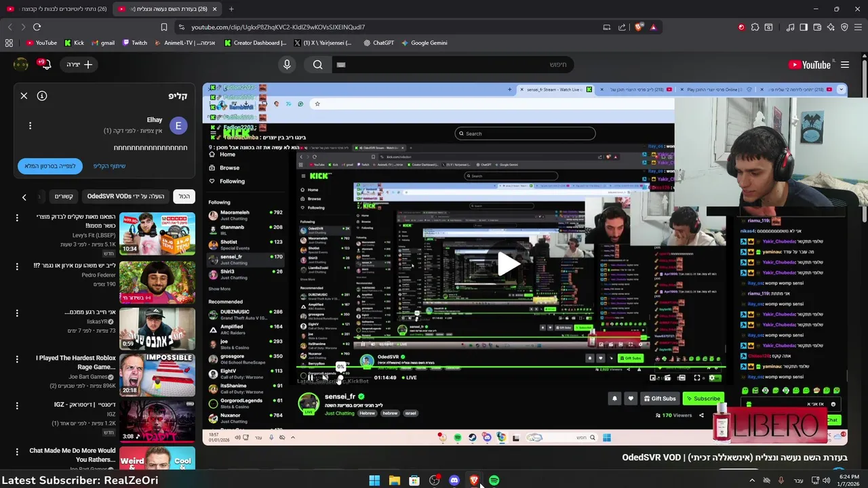Viewport: 868px width, 488px height.
Task: Open Microsoft Store from the taskbar
Action: (414, 481)
